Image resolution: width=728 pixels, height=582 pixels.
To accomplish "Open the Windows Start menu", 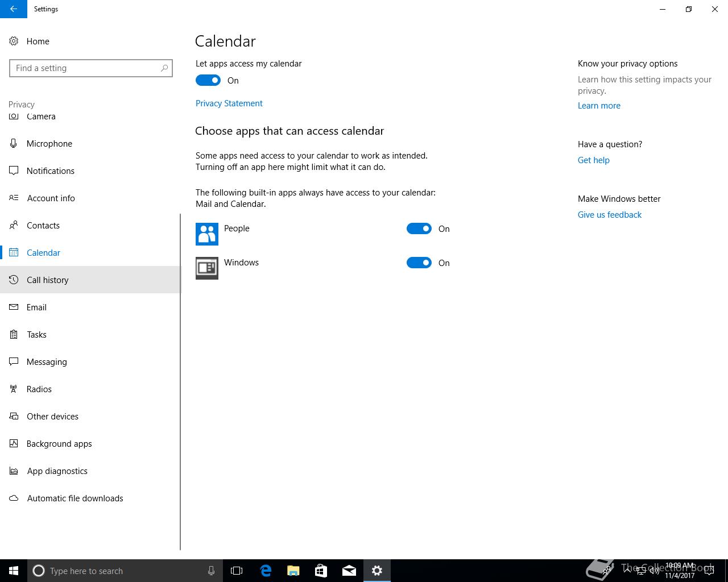I will click(x=14, y=571).
